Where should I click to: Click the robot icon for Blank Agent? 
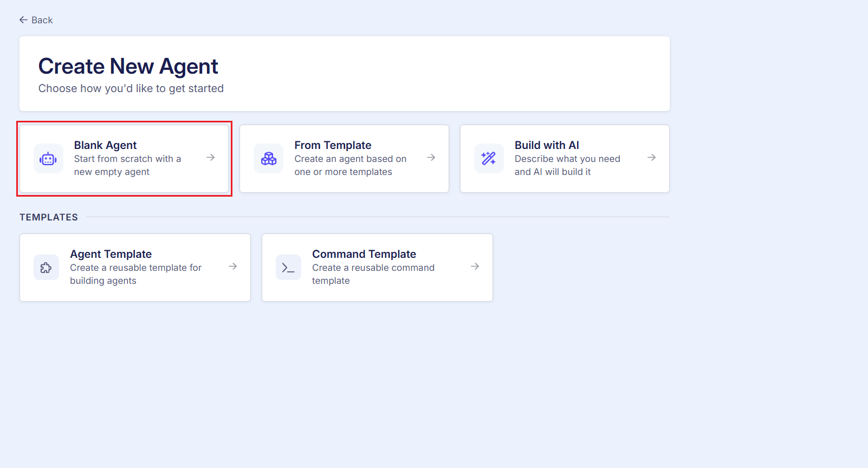pos(48,159)
